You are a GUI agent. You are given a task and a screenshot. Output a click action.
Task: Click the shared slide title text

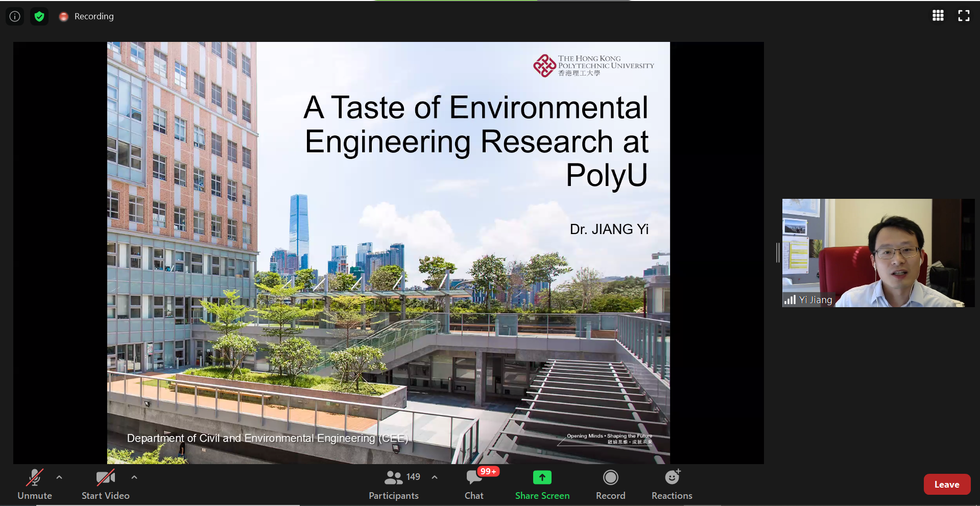[476, 141]
